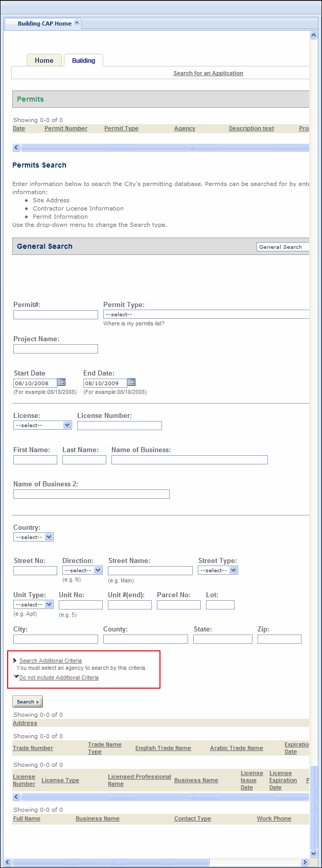Click bottom horizontal scrollbar left arrow
Image resolution: width=322 pixels, height=868 pixels.
pos(8,862)
